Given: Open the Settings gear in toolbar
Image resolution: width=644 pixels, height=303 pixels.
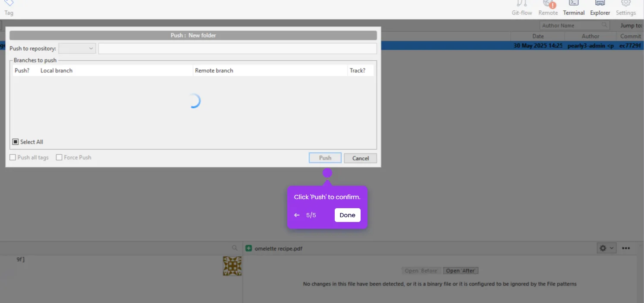Looking at the screenshot, I should point(626,3).
